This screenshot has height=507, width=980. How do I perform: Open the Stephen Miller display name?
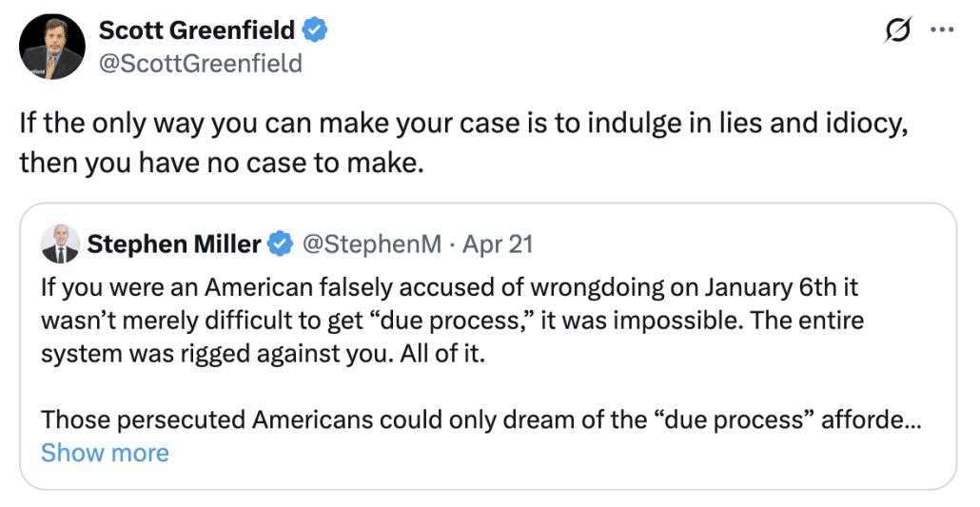174,244
